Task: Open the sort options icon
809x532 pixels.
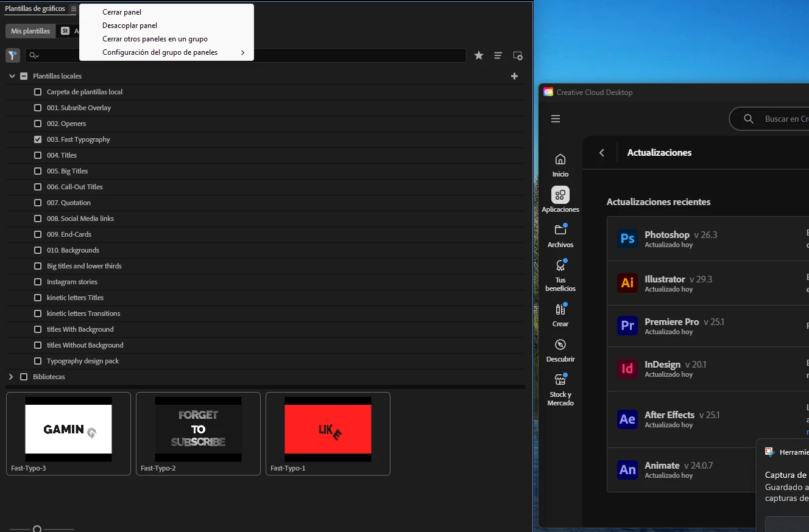Action: click(x=498, y=55)
